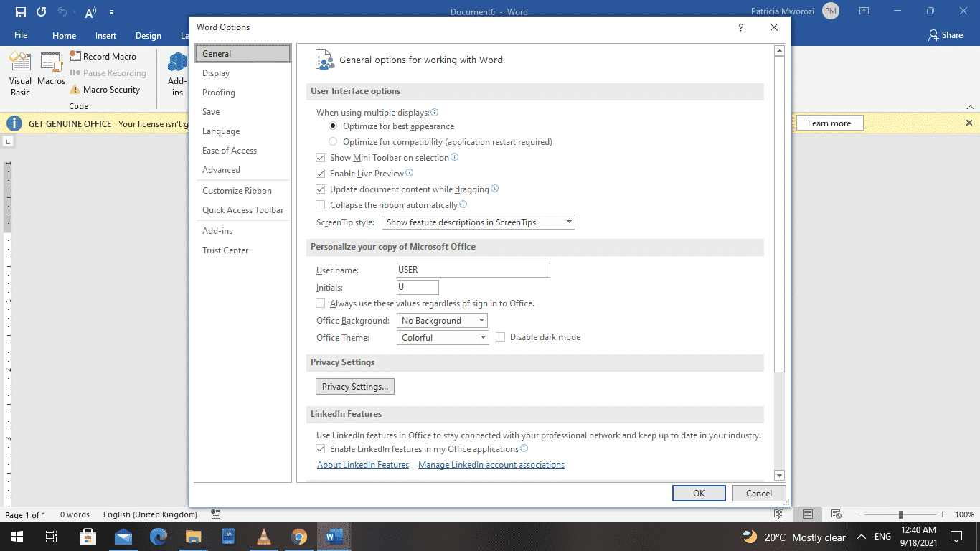Open the Design ribbon tab
The image size is (980, 551).
pyautogui.click(x=148, y=35)
